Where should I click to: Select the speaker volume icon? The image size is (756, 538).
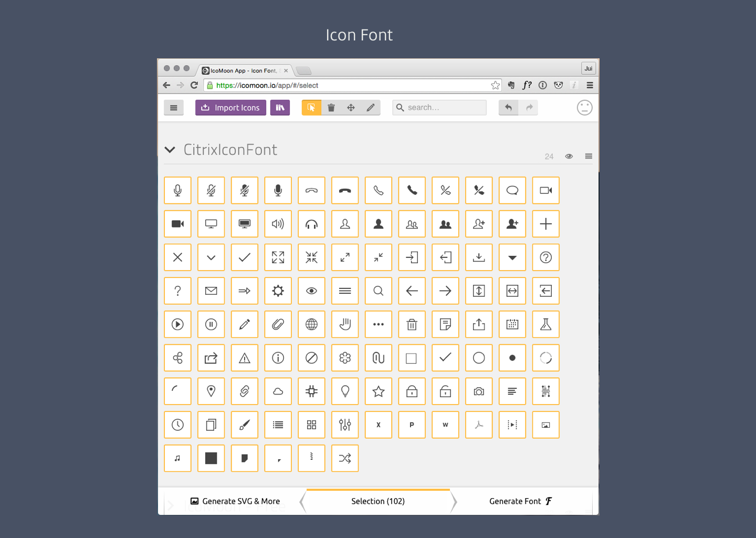tap(278, 224)
